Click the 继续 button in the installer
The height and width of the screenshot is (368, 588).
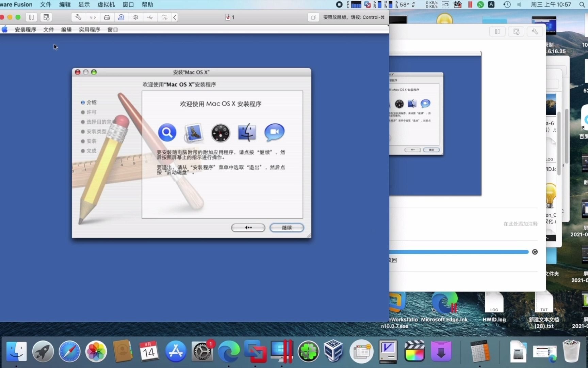(287, 228)
